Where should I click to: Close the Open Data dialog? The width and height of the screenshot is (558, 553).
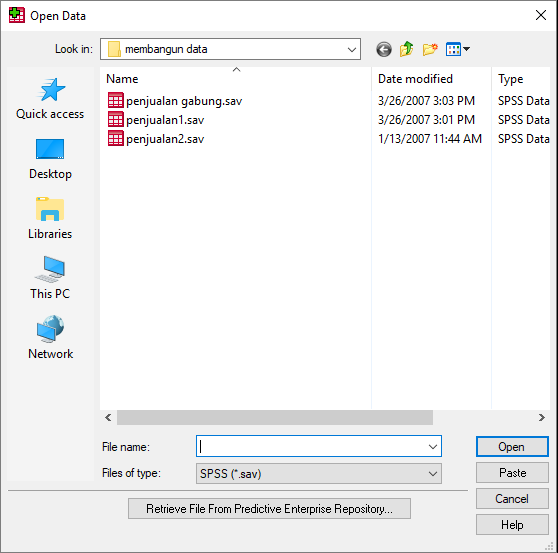(x=541, y=15)
